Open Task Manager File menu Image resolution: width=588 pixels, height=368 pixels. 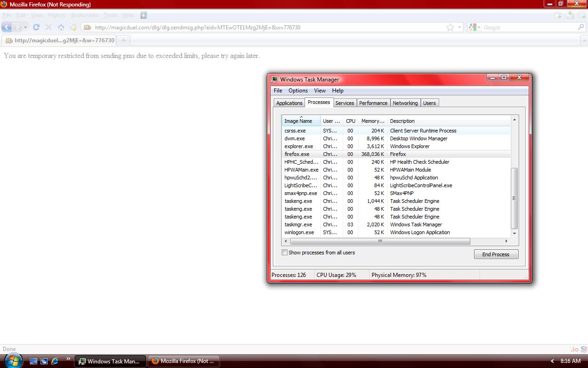[278, 91]
